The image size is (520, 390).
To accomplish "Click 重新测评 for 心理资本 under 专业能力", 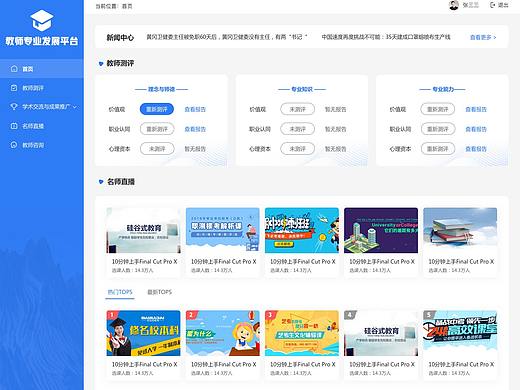I will [438, 149].
